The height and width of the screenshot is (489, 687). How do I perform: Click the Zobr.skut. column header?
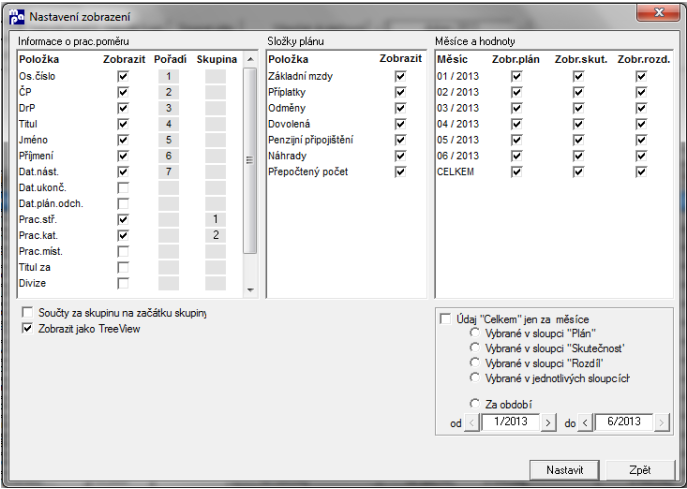coord(581,59)
